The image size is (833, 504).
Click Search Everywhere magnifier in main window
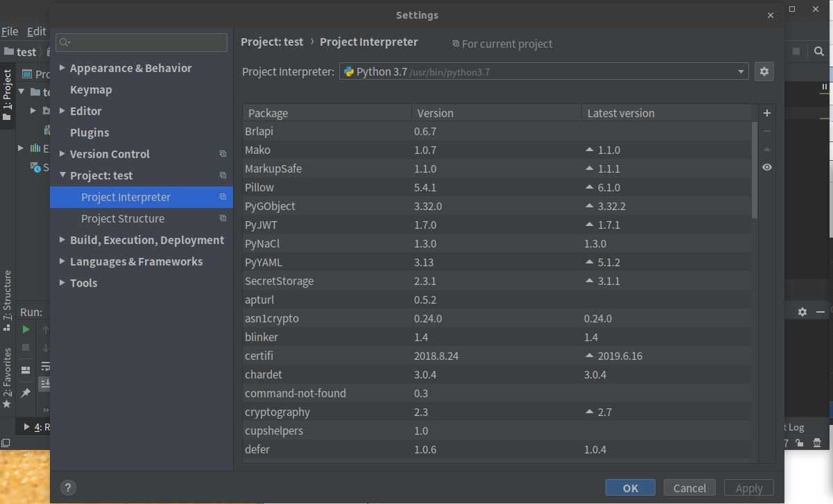(819, 51)
